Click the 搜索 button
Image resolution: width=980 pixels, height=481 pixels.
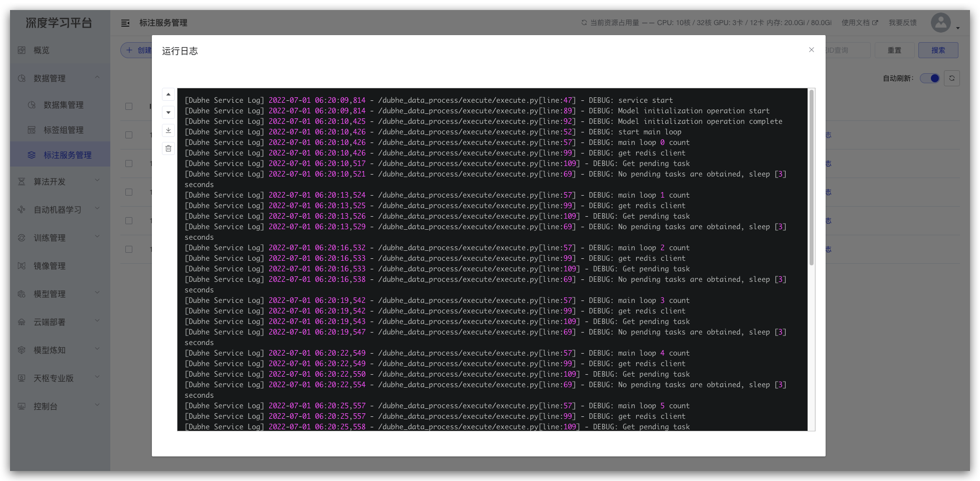point(938,50)
